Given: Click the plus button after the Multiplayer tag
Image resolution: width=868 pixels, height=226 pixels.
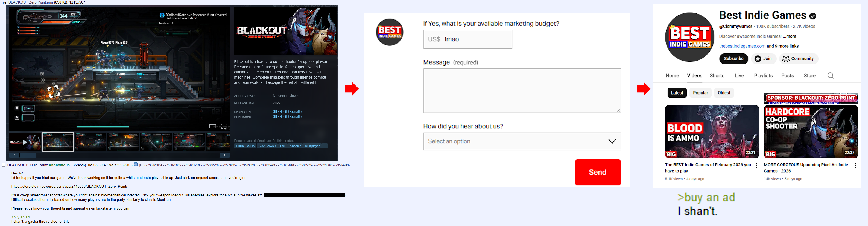Looking at the screenshot, I should click(x=325, y=146).
